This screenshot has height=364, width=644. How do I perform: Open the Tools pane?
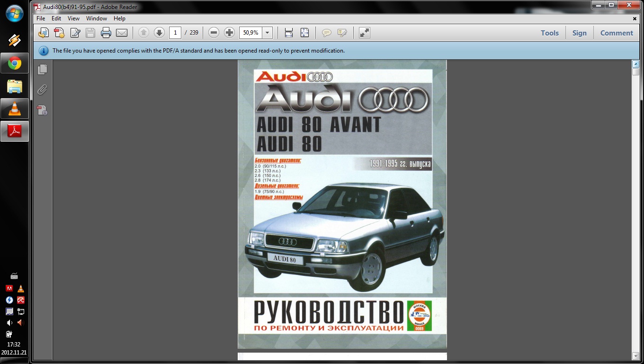pyautogui.click(x=550, y=33)
